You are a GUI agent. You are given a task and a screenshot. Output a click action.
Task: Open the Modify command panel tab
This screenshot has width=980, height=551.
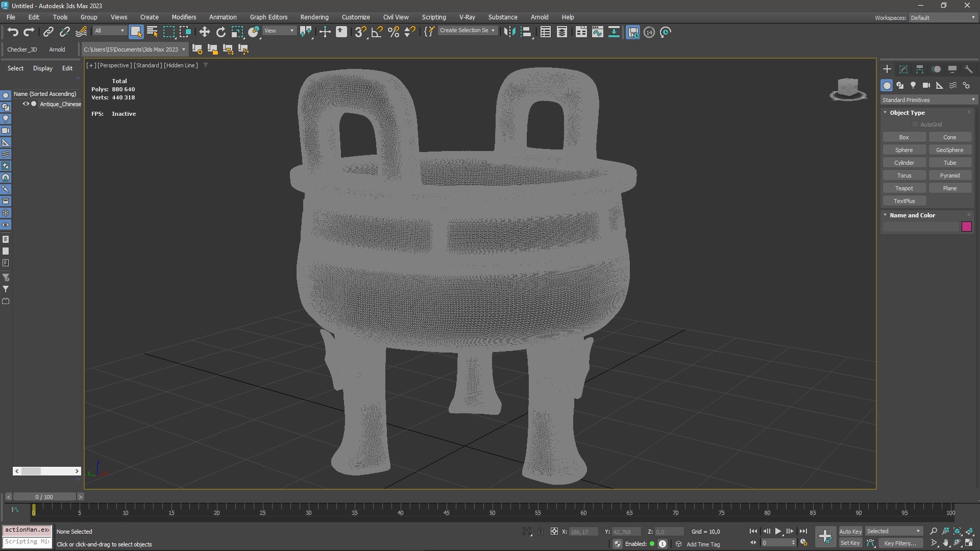click(x=903, y=69)
